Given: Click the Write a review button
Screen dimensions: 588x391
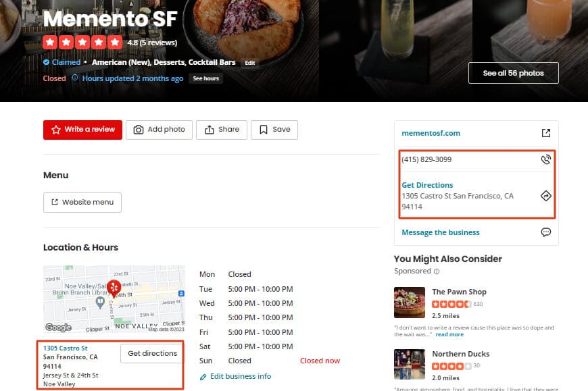Looking at the screenshot, I should click(82, 130).
